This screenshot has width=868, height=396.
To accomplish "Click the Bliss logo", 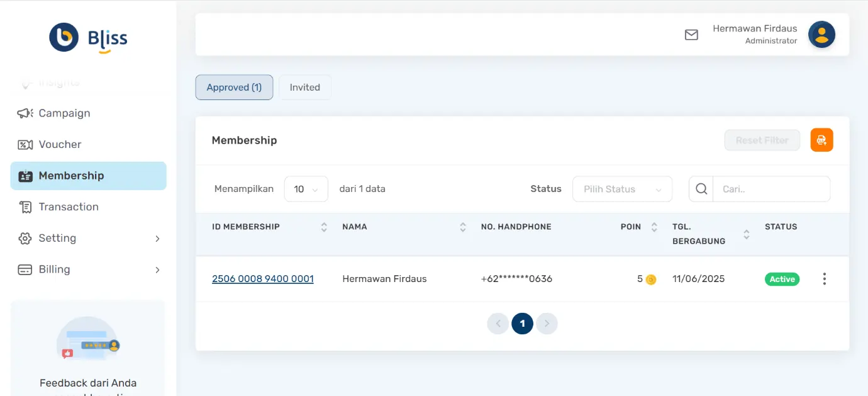I will [x=89, y=38].
